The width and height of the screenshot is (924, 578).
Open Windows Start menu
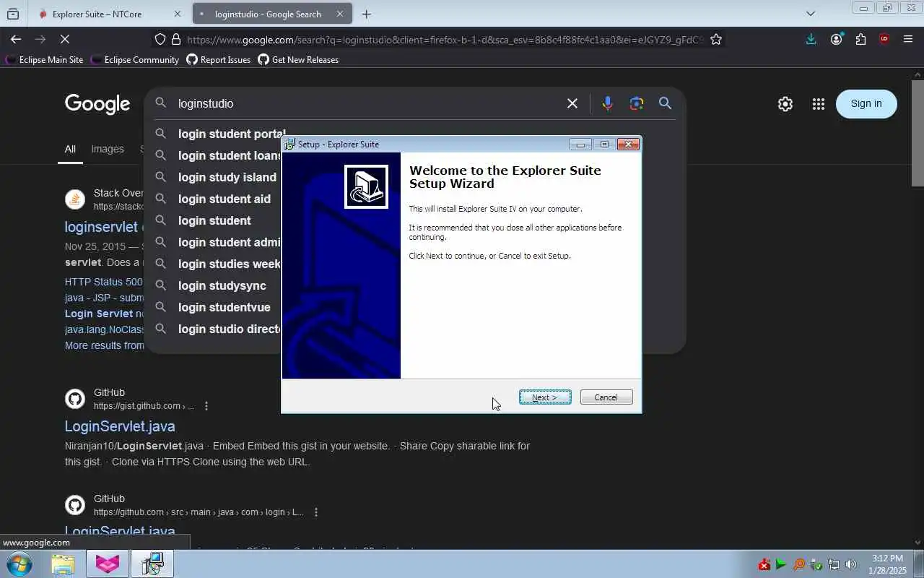coord(19,564)
